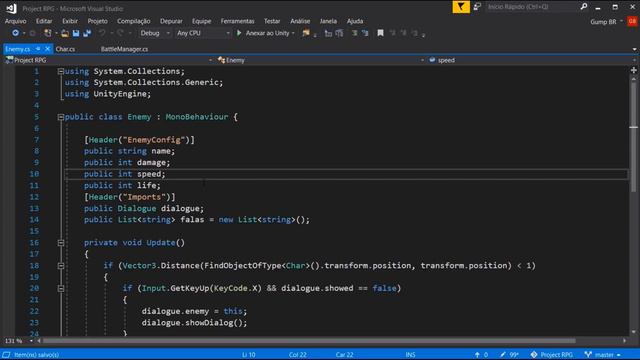The image size is (640, 360).
Task: Collapse the Input.GetKeyUp if block
Action: pos(60,289)
